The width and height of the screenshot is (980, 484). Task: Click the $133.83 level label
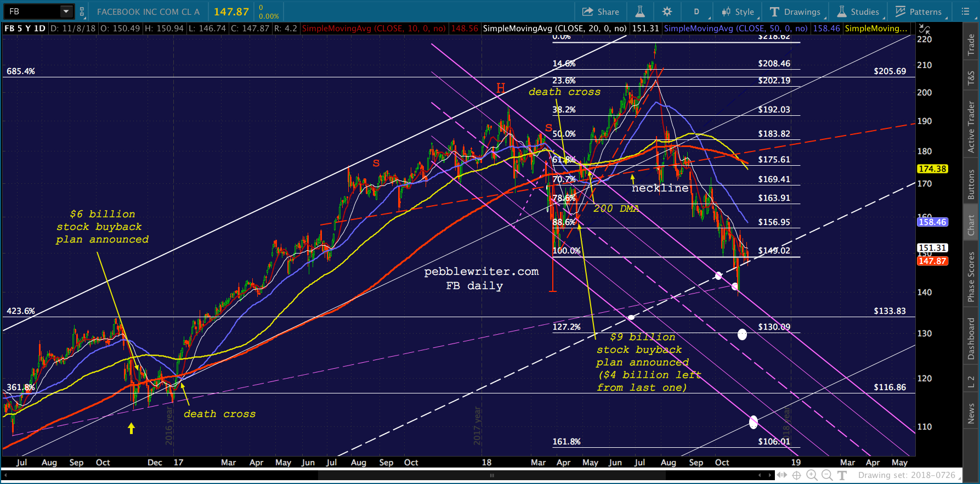click(890, 311)
